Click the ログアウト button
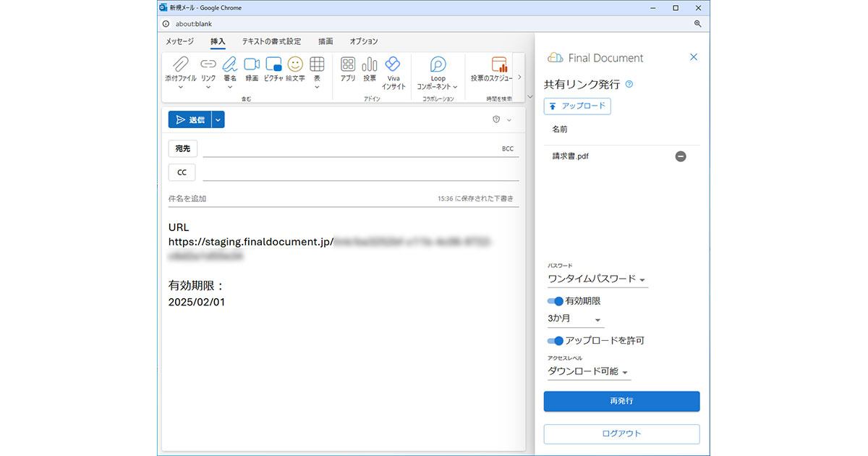 click(621, 434)
